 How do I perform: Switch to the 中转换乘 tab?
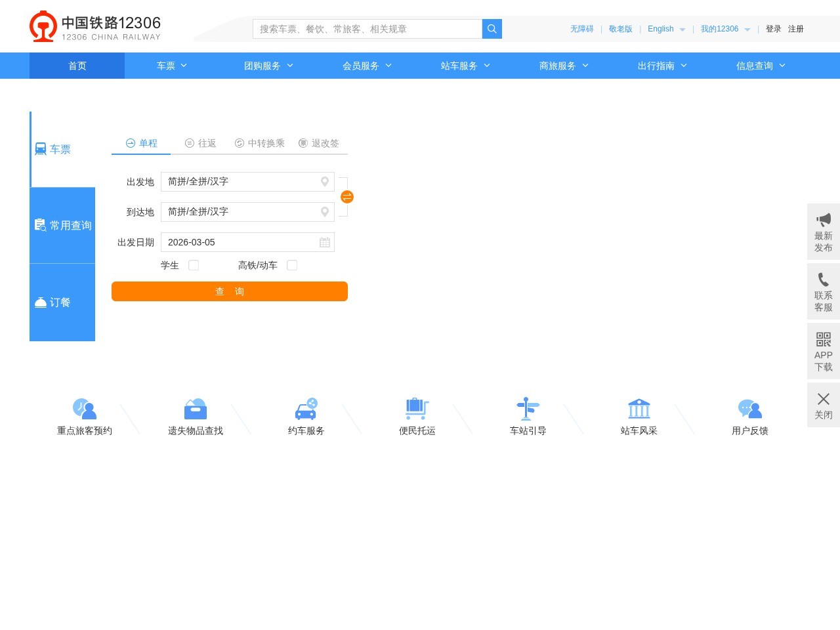[x=259, y=143]
